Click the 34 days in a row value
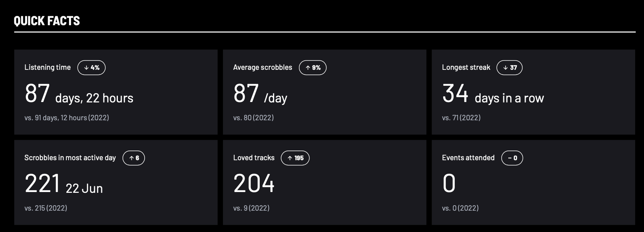The width and height of the screenshot is (644, 232). point(493,95)
